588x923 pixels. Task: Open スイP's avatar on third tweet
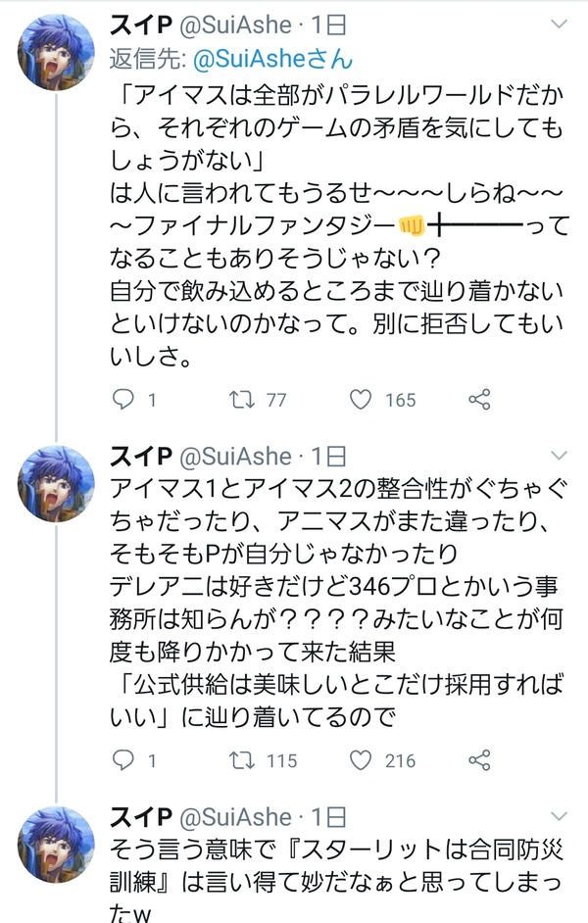click(56, 845)
